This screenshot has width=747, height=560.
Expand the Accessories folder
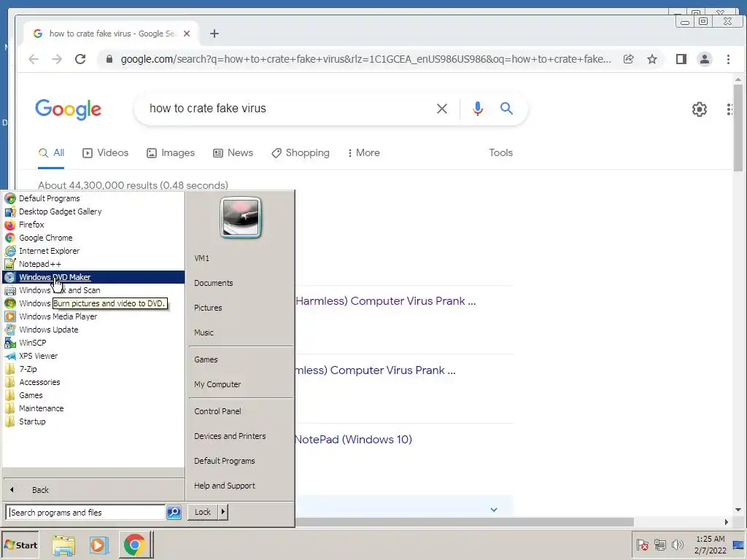point(39,382)
